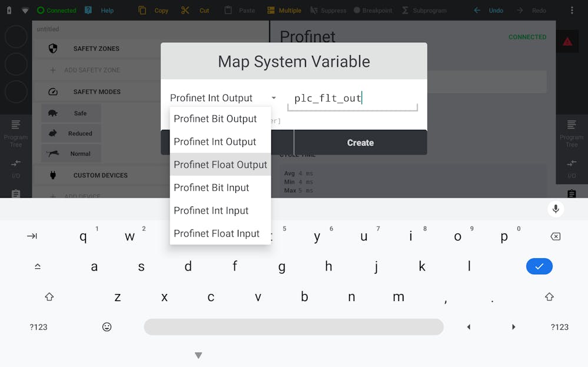Tap the keyboard backspace key

[x=556, y=236]
